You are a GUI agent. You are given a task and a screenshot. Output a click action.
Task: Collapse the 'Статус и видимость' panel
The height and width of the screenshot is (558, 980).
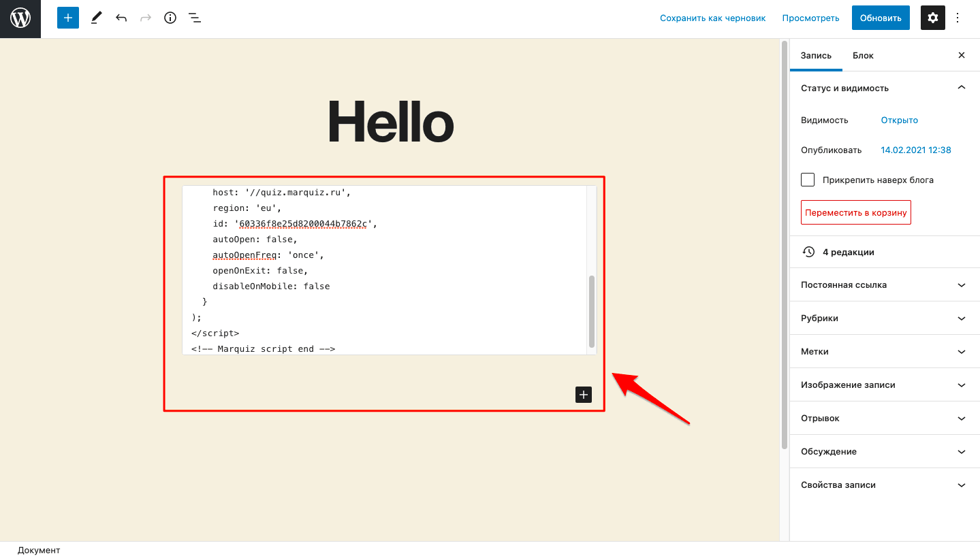point(885,88)
